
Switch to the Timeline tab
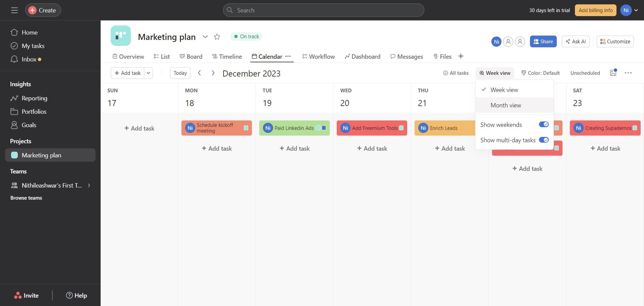(x=230, y=56)
